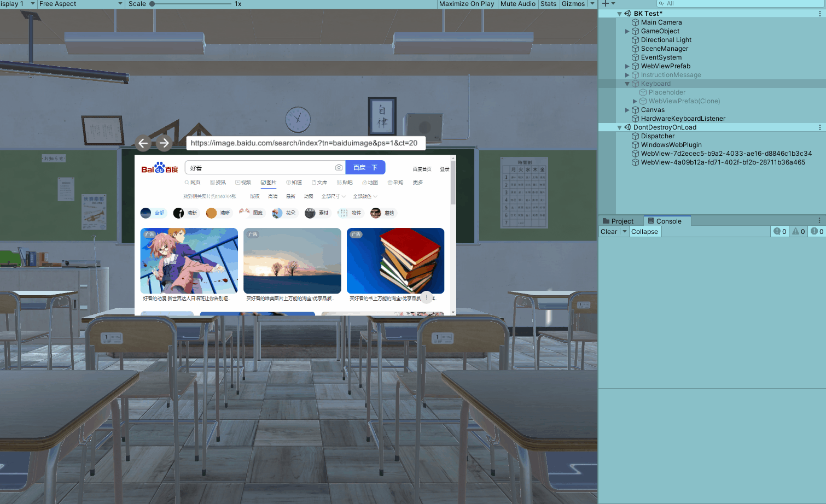This screenshot has width=826, height=504.
Task: Select the 全部 filter chip with thumbnail
Action: pyautogui.click(x=153, y=213)
